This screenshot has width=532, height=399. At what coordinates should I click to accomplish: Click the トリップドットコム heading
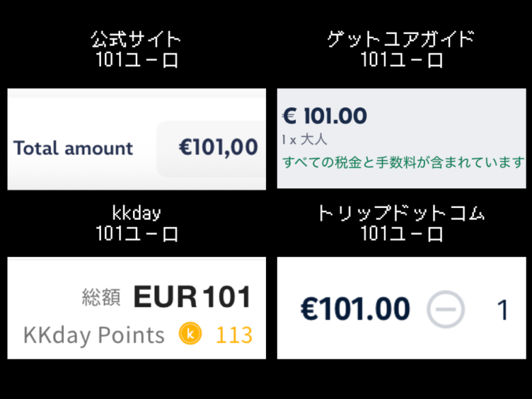[x=401, y=213]
